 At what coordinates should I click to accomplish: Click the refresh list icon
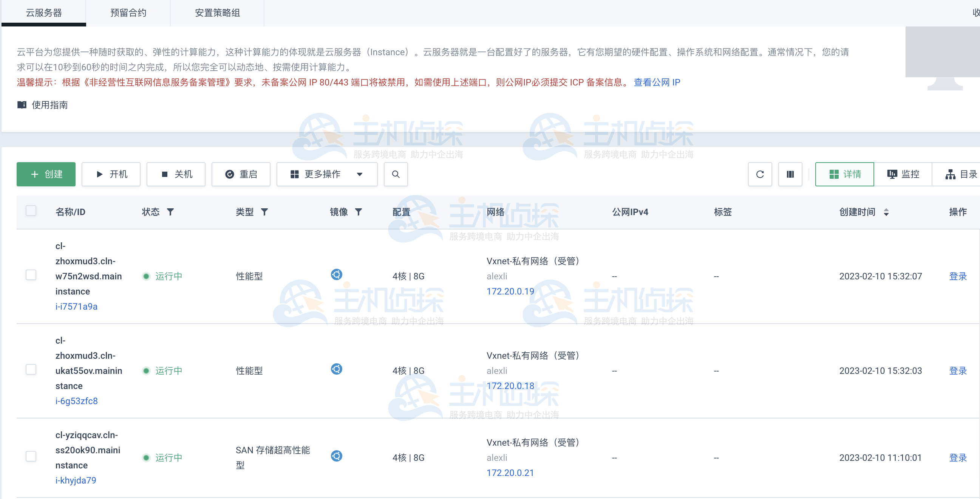pyautogui.click(x=760, y=174)
